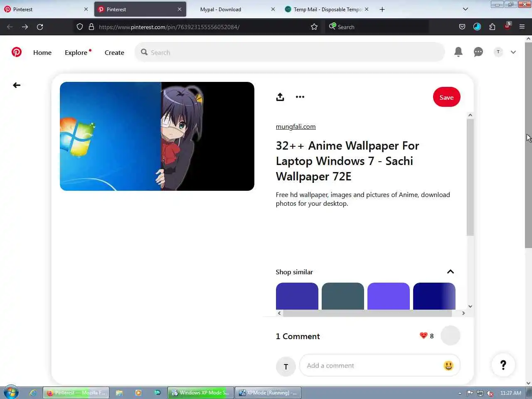Bookmark this page with the star

(x=314, y=27)
